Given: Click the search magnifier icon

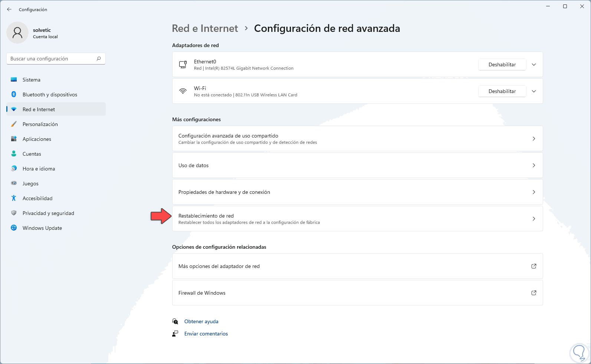Looking at the screenshot, I should (x=99, y=59).
